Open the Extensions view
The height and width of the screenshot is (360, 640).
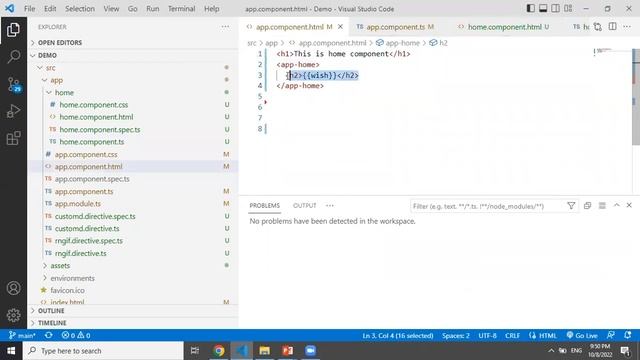click(x=13, y=138)
